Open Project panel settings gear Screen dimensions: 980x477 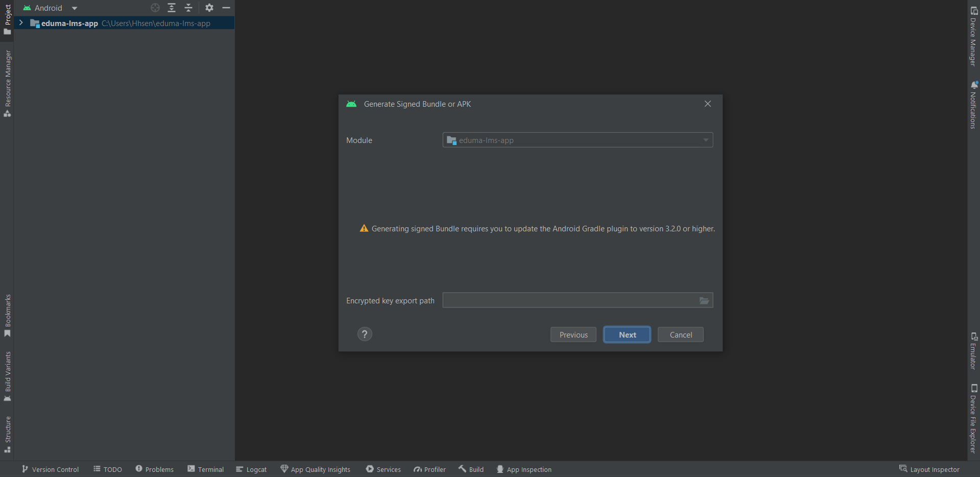pyautogui.click(x=209, y=8)
